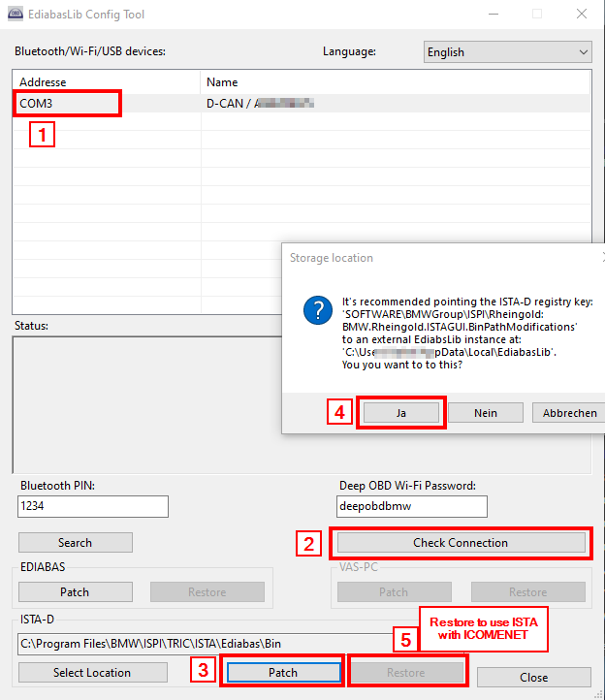Screen dimensions: 605x700
Task: Click Patch in the EDIABAS group
Action: (75, 592)
